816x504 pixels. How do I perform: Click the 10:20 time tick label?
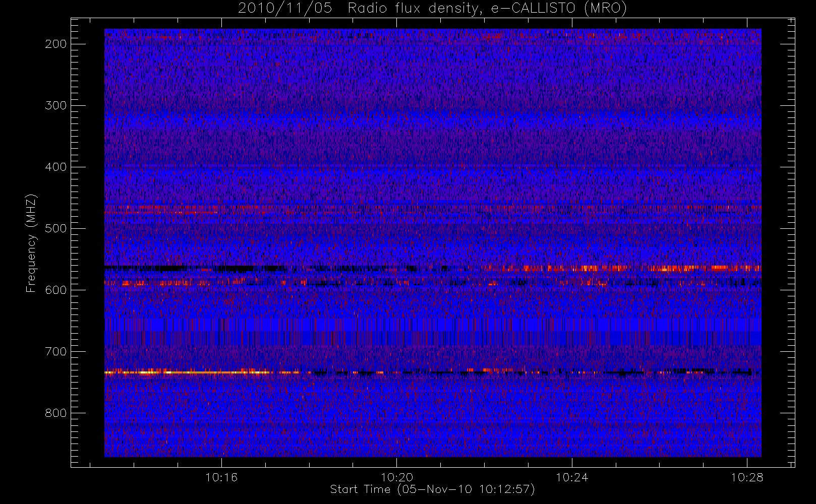click(x=396, y=477)
